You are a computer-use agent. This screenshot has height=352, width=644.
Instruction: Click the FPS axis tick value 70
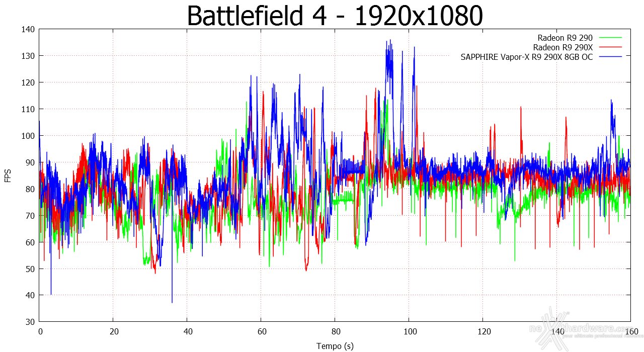31,216
